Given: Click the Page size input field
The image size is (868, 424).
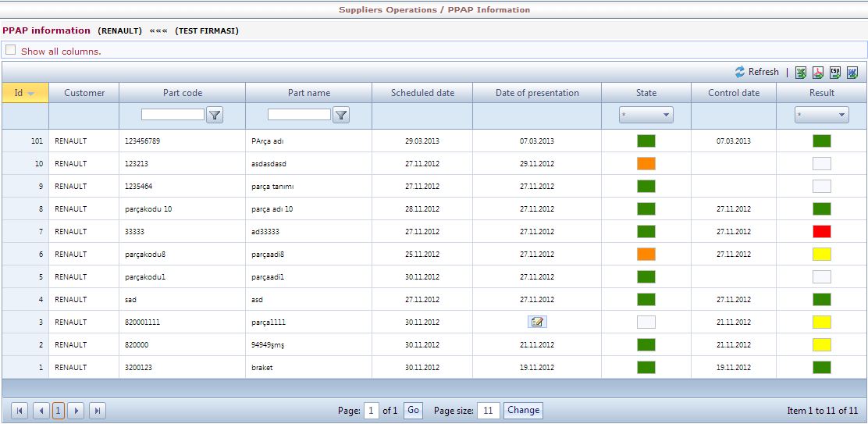Looking at the screenshot, I should click(489, 411).
